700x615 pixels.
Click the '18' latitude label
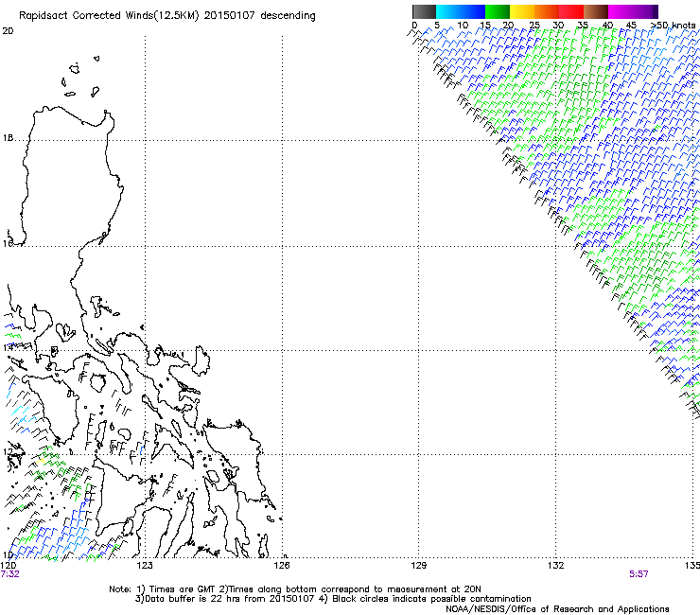click(x=8, y=138)
